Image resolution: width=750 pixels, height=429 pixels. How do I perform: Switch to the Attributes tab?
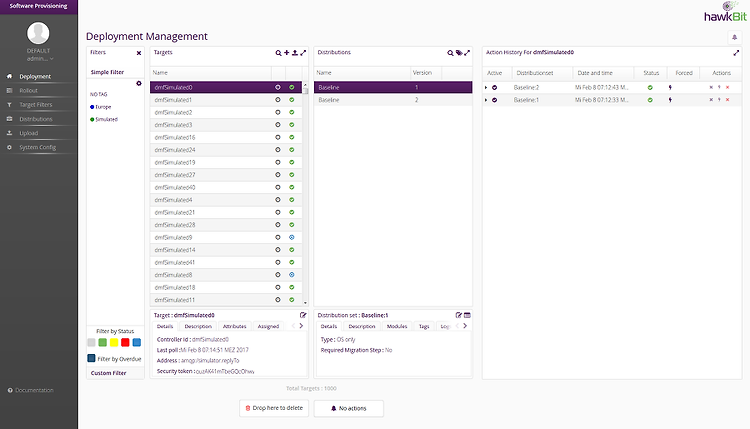[x=234, y=326]
